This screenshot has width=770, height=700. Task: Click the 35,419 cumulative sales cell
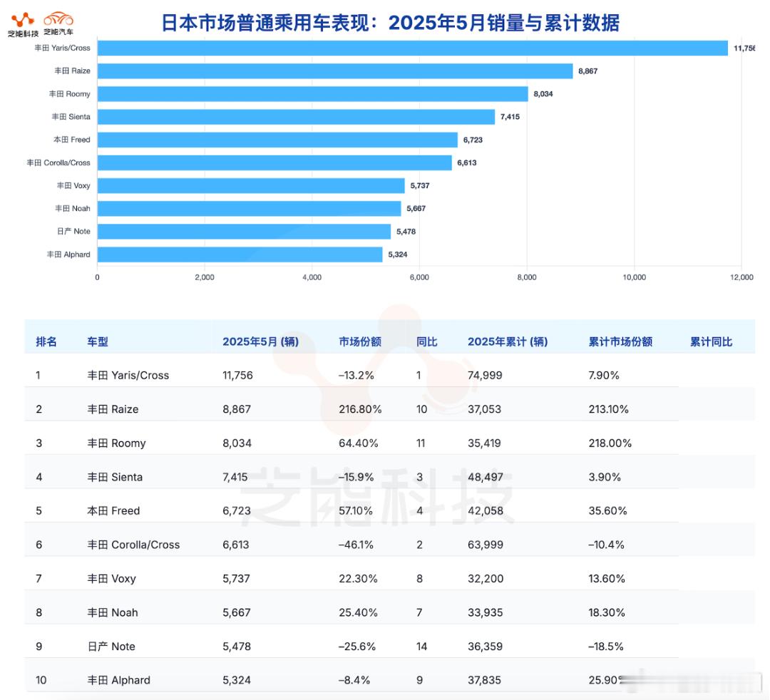point(484,443)
